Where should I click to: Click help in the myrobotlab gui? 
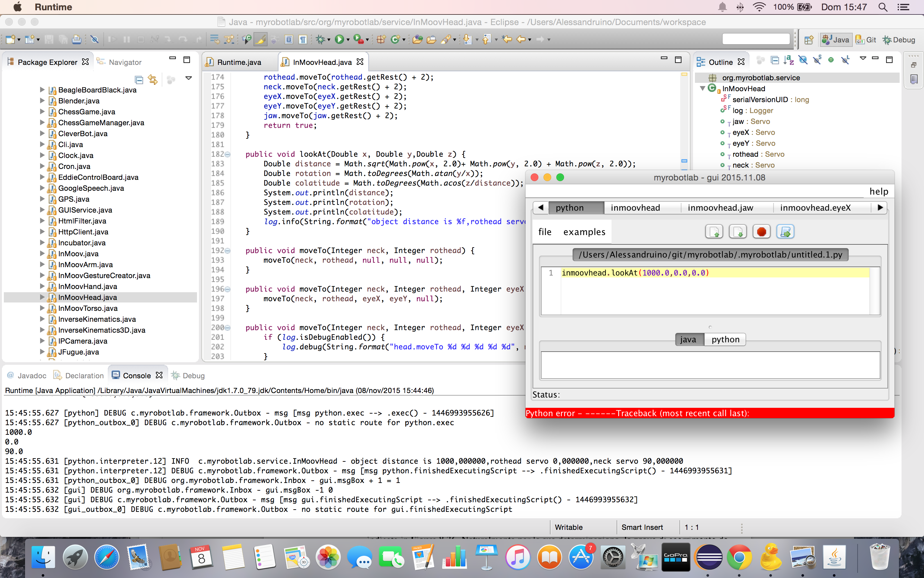(x=878, y=191)
